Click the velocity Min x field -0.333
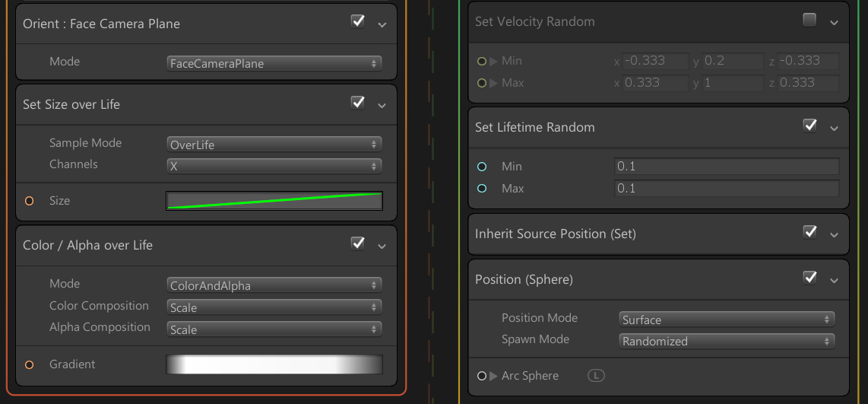 tap(655, 61)
